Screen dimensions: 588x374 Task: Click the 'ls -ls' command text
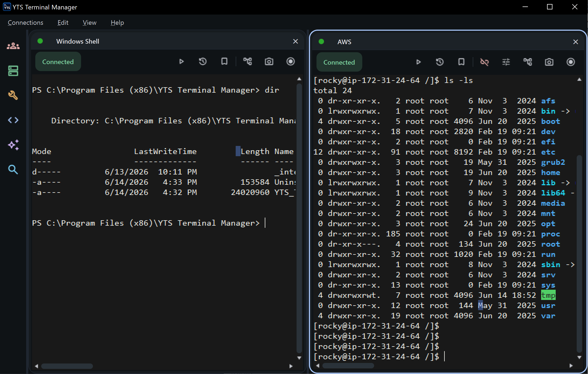pos(458,80)
